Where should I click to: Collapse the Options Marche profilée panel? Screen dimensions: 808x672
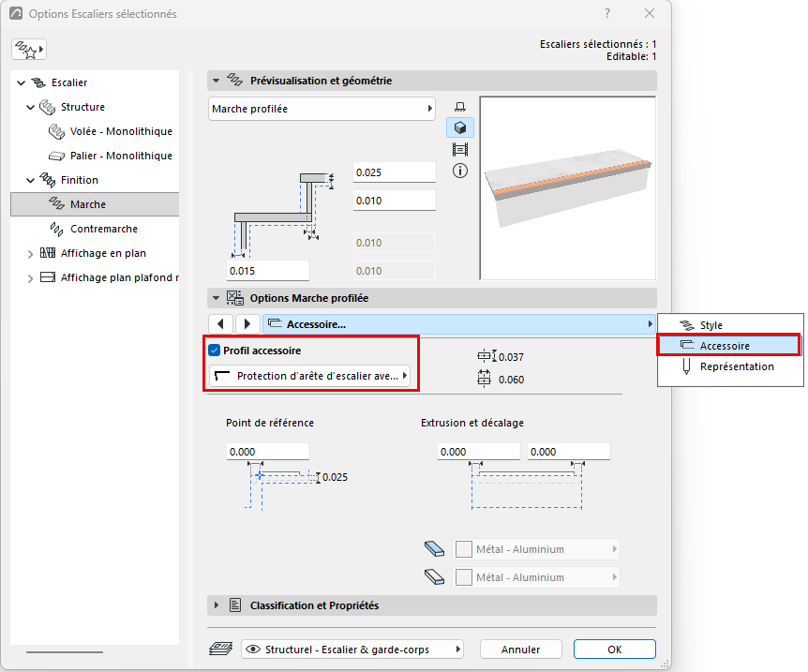pyautogui.click(x=217, y=298)
